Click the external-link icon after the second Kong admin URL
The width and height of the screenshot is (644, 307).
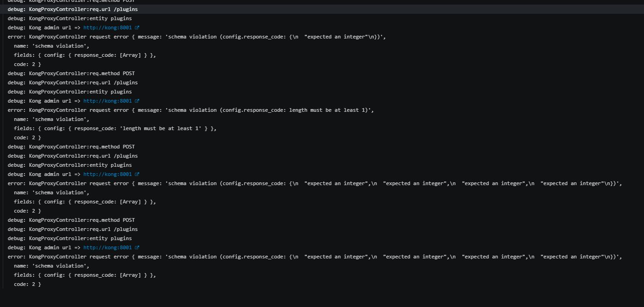coord(137,101)
